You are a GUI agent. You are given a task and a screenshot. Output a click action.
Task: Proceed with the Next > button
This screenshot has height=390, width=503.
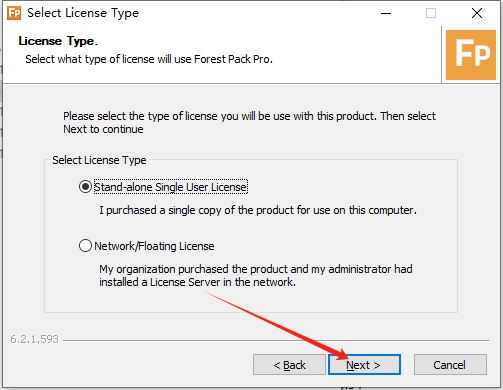coord(364,365)
